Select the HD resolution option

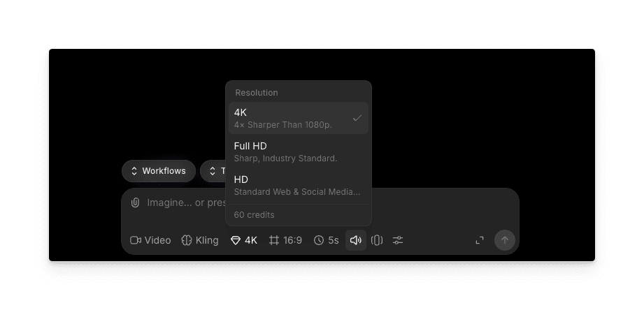point(298,185)
